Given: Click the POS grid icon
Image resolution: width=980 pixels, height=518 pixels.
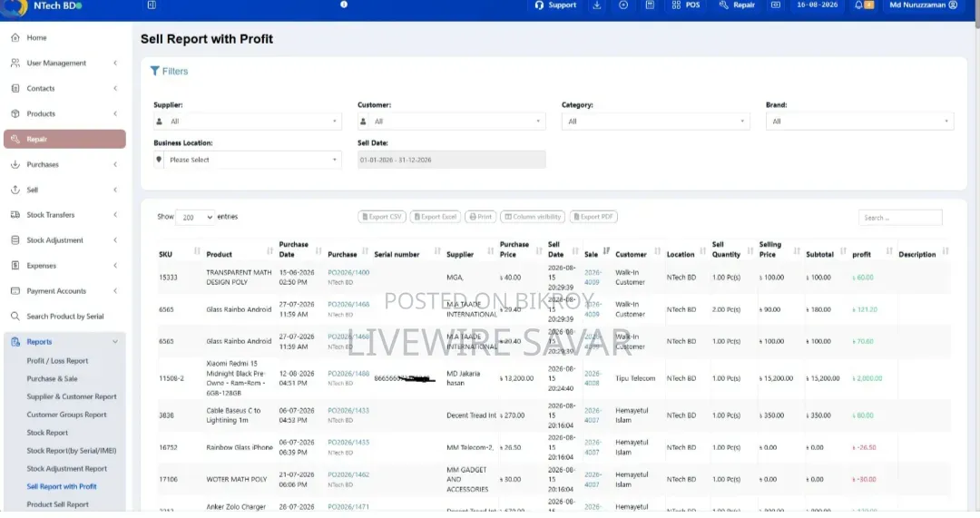Looking at the screenshot, I should click(x=676, y=5).
